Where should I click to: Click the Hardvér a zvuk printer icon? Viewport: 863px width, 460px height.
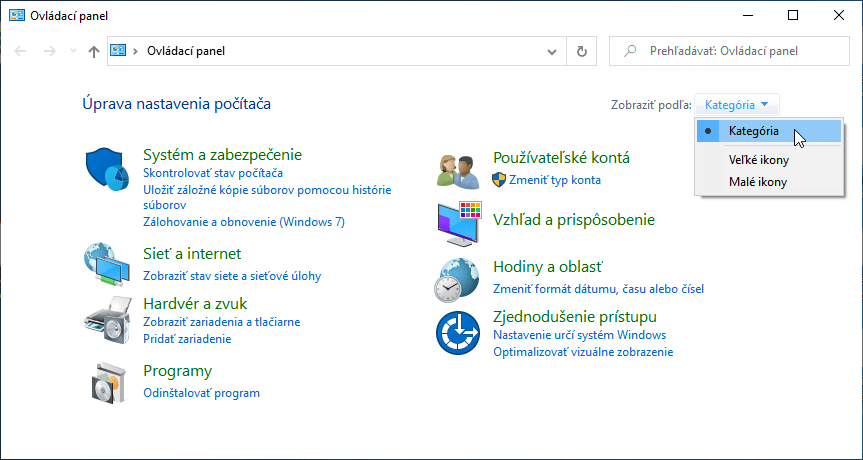(x=107, y=319)
